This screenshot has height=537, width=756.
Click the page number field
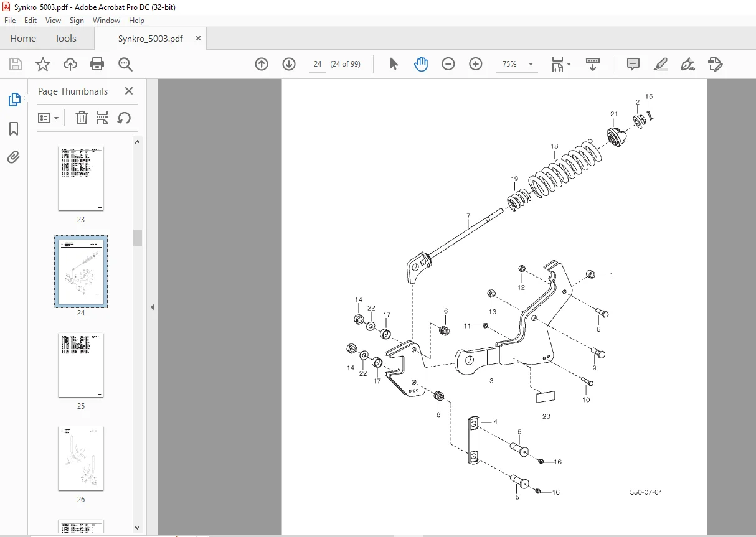pyautogui.click(x=318, y=64)
